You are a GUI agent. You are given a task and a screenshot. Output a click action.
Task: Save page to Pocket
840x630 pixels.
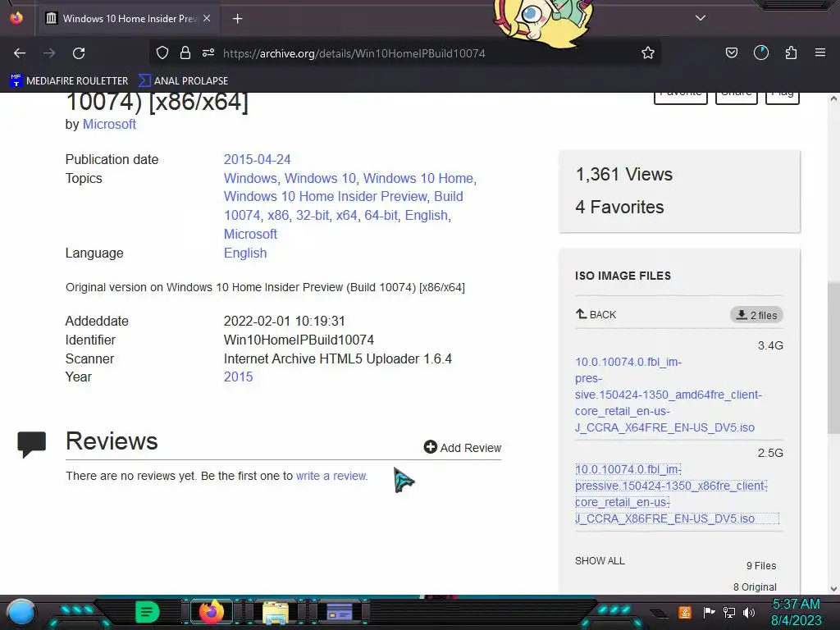tap(731, 52)
